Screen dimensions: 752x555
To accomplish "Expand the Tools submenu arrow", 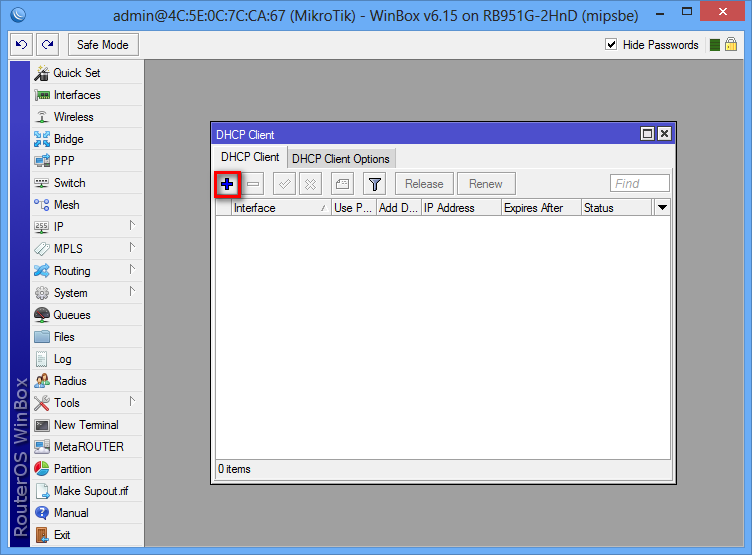I will tap(132, 401).
